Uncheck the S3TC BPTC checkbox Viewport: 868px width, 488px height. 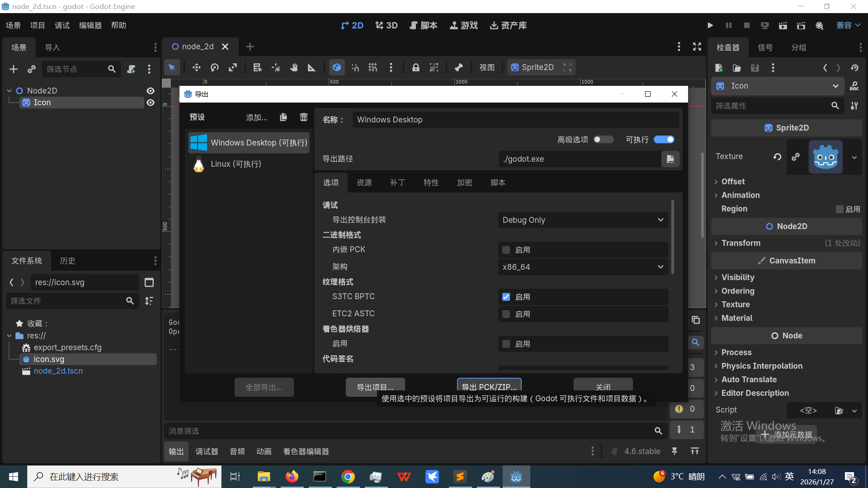(x=506, y=297)
